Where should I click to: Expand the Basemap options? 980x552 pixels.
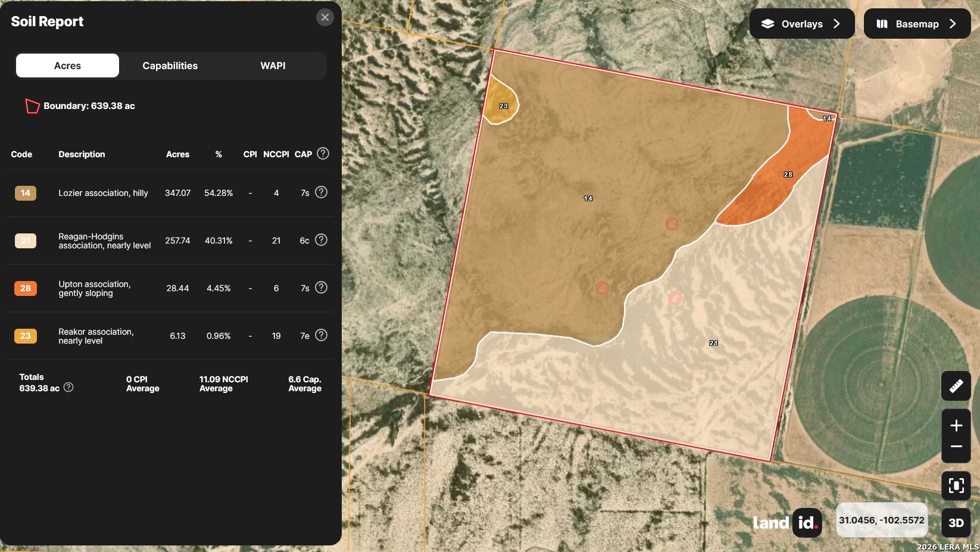point(916,24)
